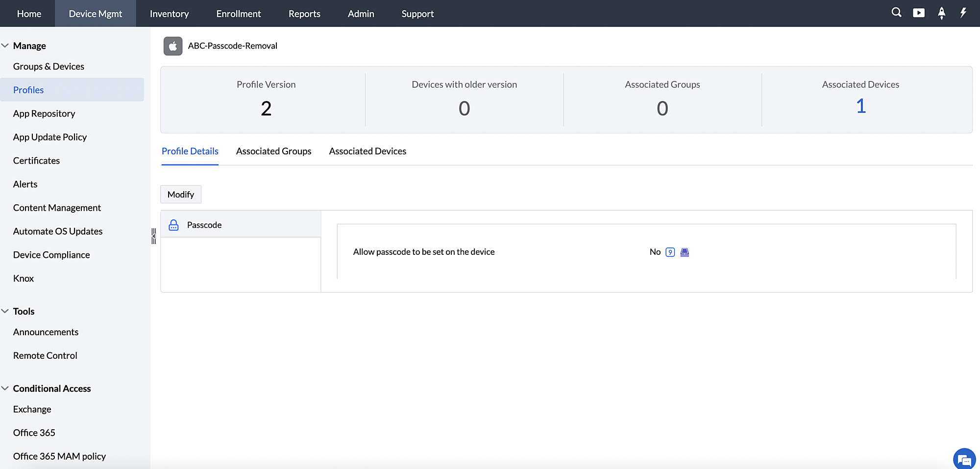Collapse the Manage sidebar section
This screenshot has width=980, height=469.
tap(5, 46)
